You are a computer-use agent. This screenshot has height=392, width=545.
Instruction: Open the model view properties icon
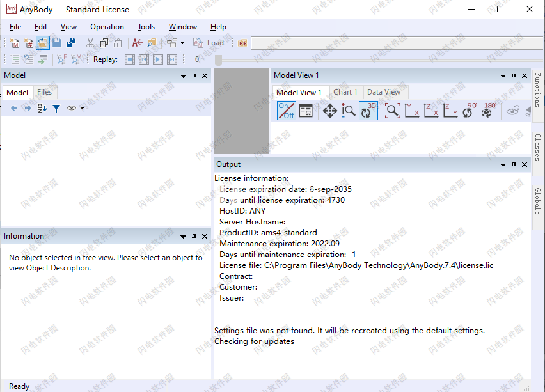tap(306, 111)
